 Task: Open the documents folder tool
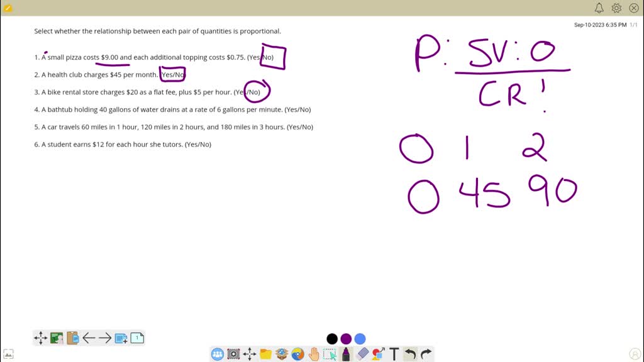(x=265, y=354)
